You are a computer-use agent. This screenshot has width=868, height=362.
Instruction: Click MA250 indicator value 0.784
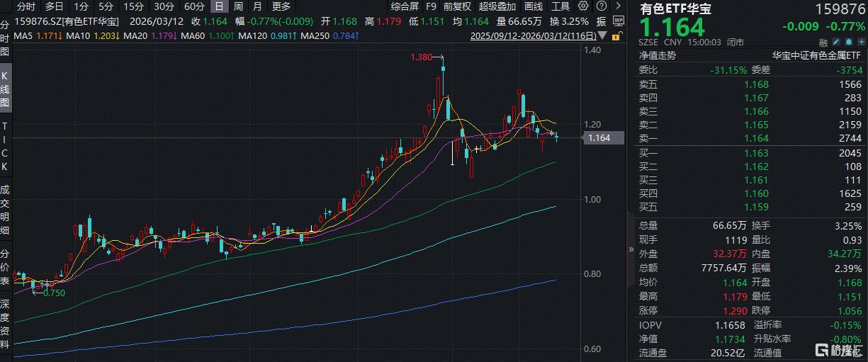pyautogui.click(x=346, y=35)
